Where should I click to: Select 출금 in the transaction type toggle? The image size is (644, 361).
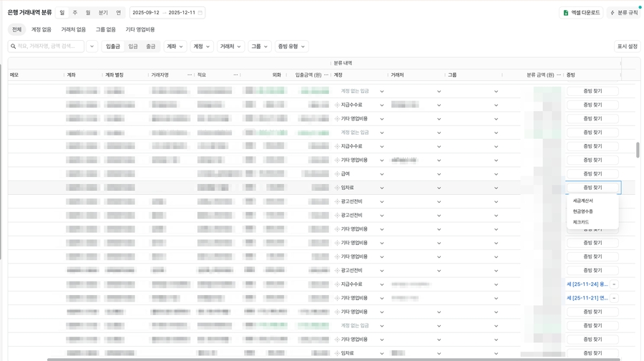151,47
